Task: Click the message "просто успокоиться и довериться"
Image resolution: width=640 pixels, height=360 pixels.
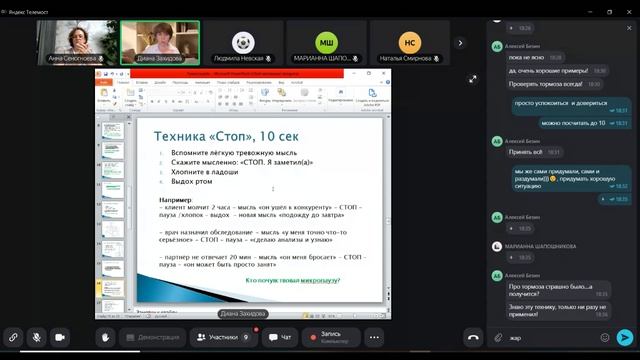Action: coord(571,106)
